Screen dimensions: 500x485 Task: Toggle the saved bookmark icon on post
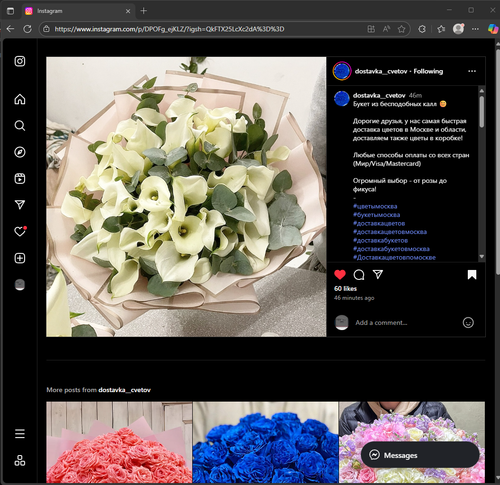pyautogui.click(x=472, y=275)
